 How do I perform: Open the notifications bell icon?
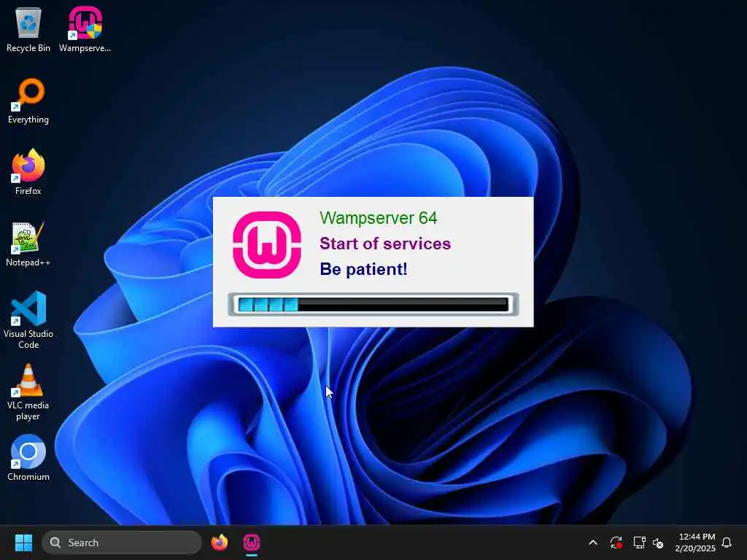727,542
